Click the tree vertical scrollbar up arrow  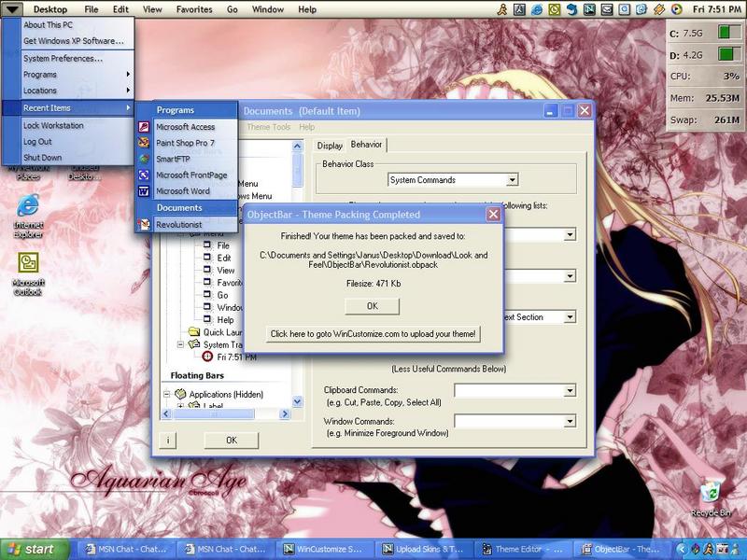297,146
